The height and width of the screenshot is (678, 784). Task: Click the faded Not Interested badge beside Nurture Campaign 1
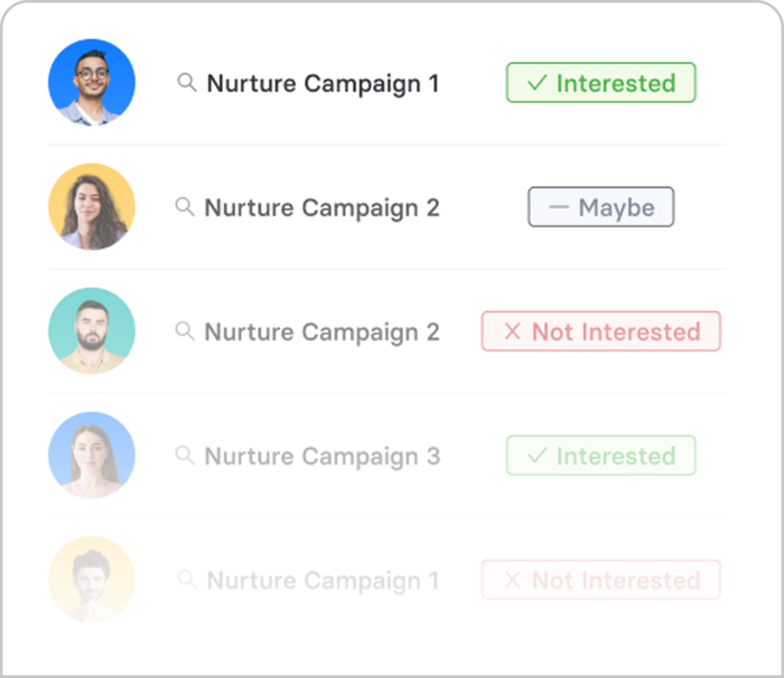point(601,580)
